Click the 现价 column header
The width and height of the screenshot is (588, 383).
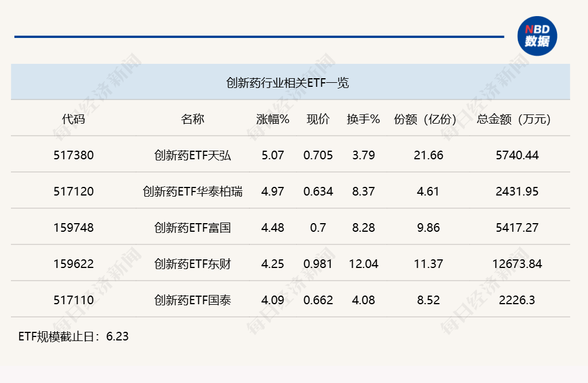coord(318,119)
